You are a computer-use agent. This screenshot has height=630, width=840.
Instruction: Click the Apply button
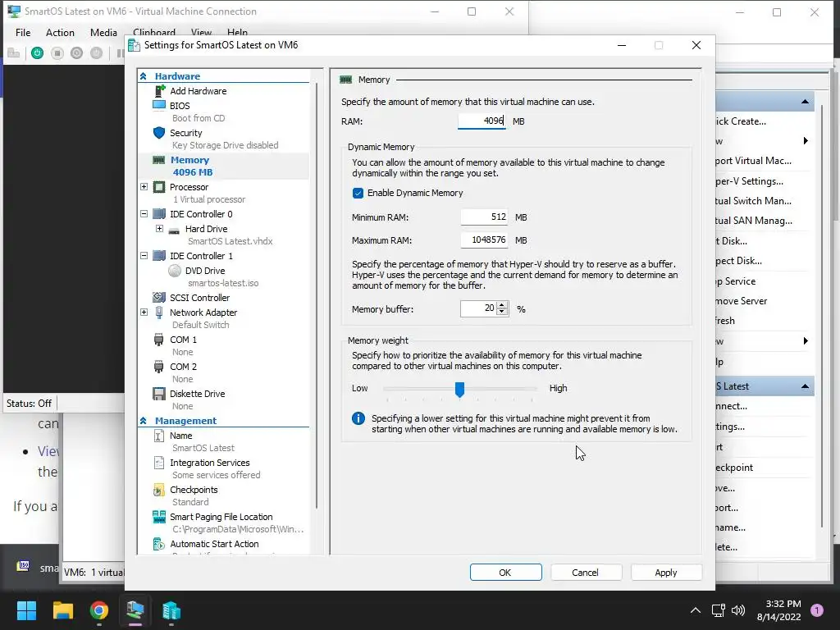click(x=666, y=572)
